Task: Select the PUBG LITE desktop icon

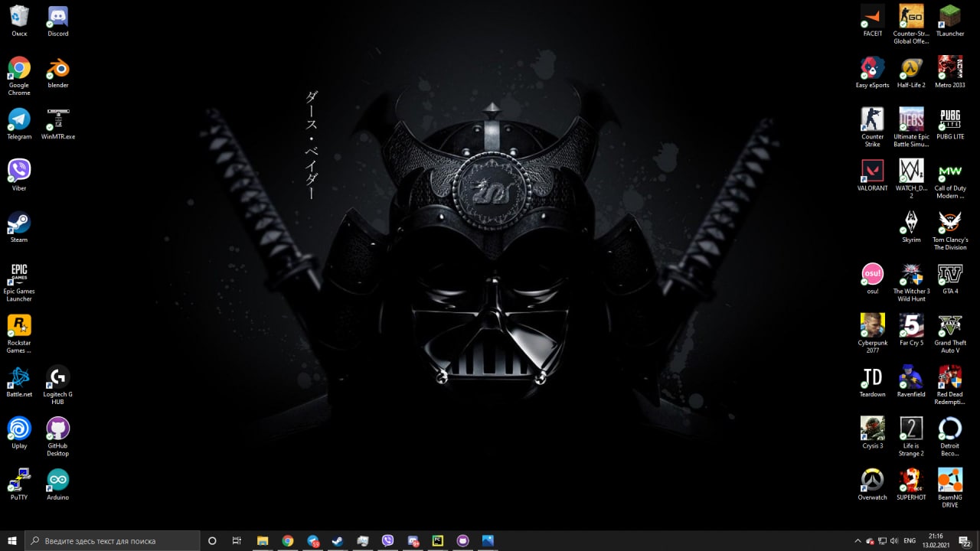Action: click(950, 124)
